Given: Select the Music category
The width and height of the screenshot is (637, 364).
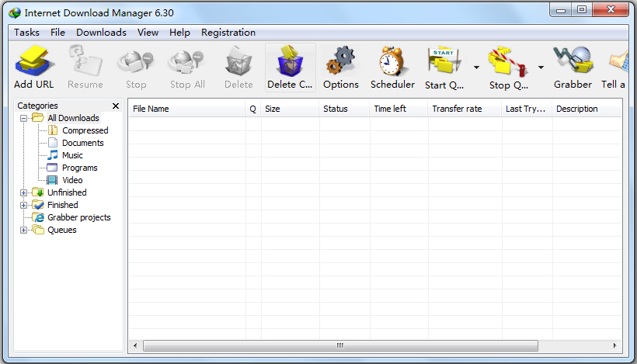Looking at the screenshot, I should [72, 155].
